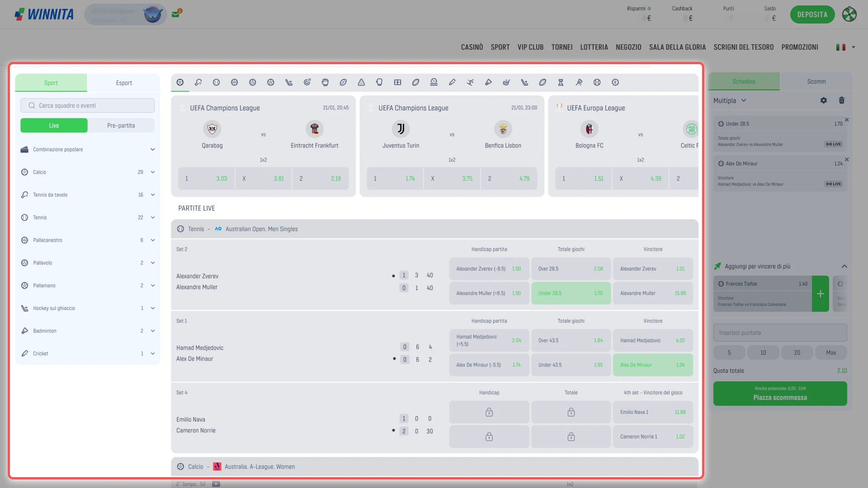Open the CASINÒ menu

point(472,47)
